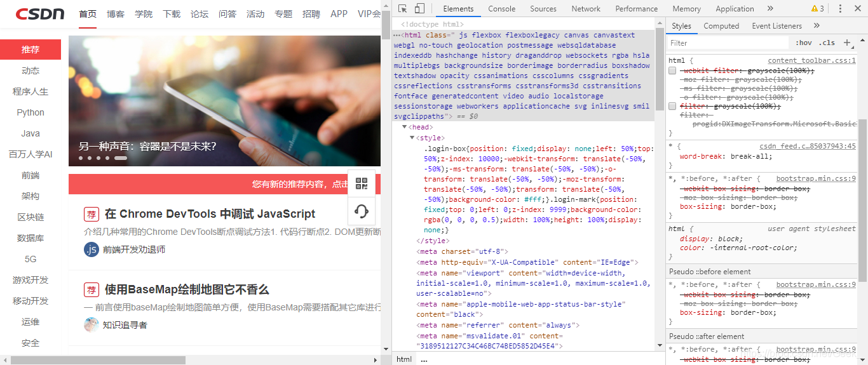Image resolution: width=868 pixels, height=365 pixels.
Task: Click the webpage horizontal scrollbar thumb
Action: click(x=98, y=360)
